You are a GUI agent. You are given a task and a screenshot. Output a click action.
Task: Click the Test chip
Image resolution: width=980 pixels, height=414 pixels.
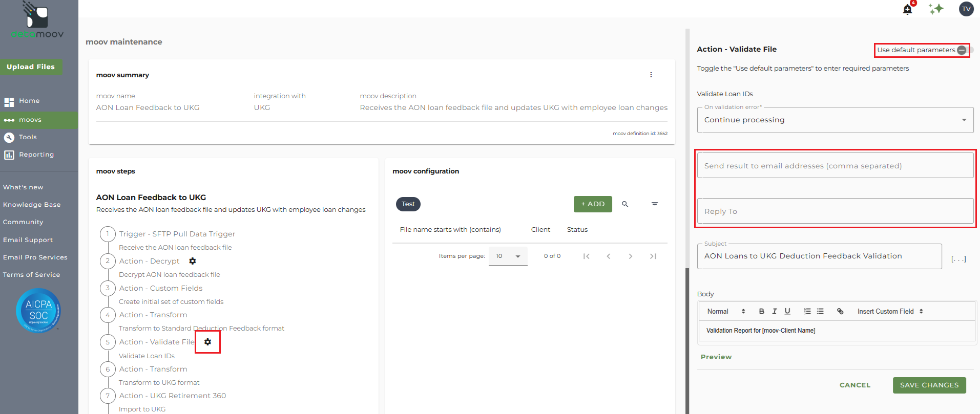tap(408, 204)
